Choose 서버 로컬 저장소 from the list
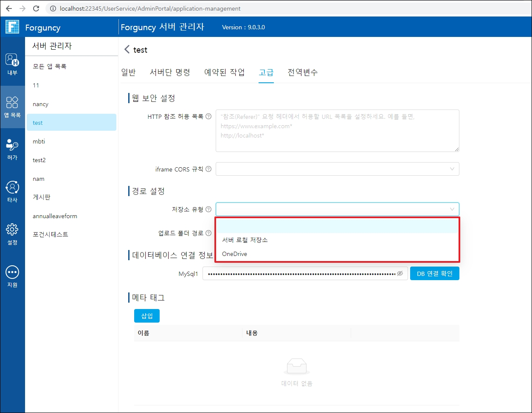The image size is (532, 413). tap(245, 240)
